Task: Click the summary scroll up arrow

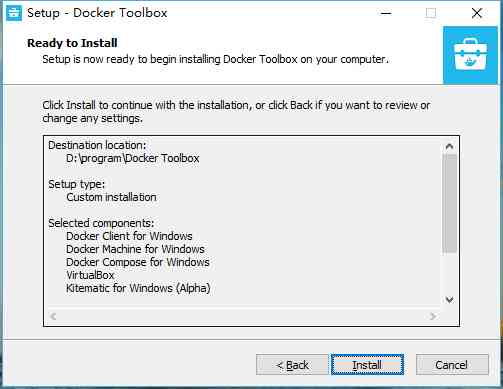Action: [449, 146]
